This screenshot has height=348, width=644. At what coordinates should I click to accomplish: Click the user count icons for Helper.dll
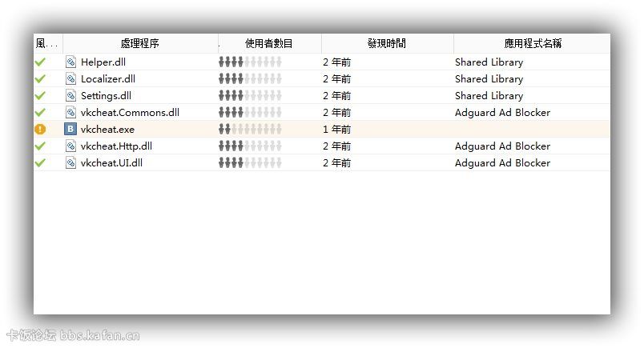point(250,62)
